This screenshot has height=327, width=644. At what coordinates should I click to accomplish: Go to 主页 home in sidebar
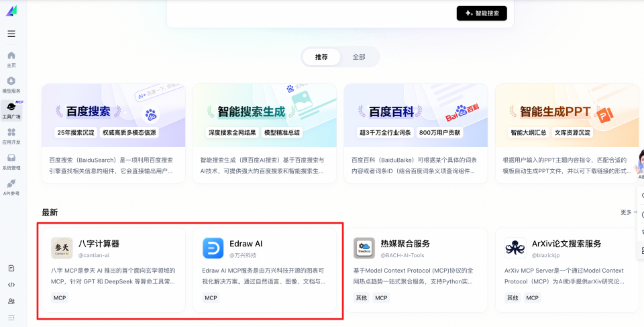coord(11,59)
